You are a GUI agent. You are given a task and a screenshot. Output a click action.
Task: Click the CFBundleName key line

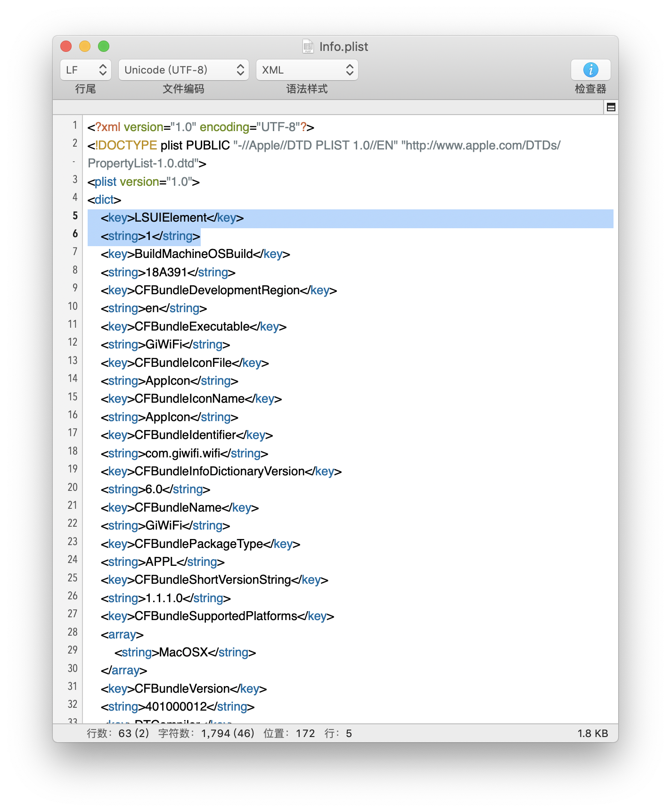tap(180, 508)
